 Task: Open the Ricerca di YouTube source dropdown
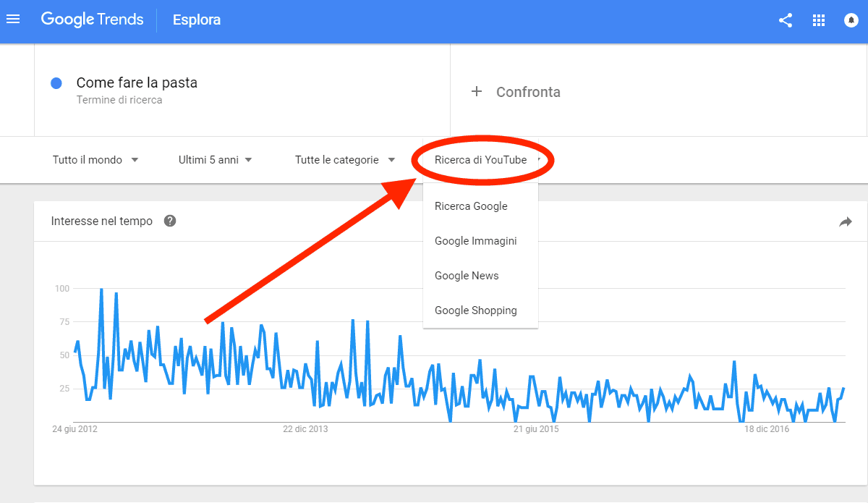(x=482, y=159)
